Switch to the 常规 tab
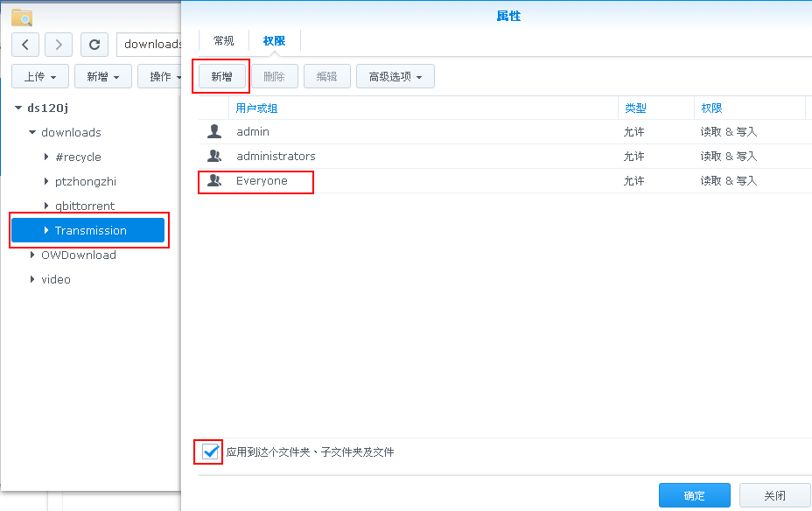The image size is (812, 511). [x=224, y=41]
